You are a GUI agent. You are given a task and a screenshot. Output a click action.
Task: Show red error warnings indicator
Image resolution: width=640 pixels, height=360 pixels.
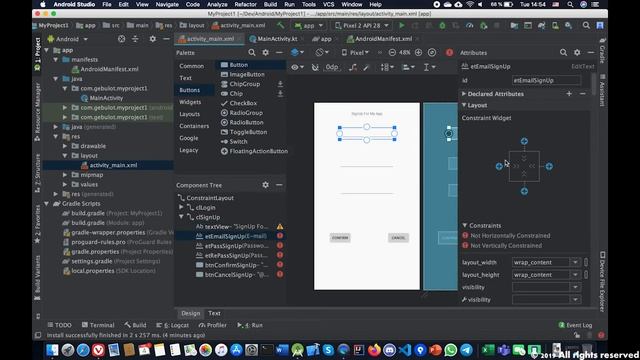pyautogui.click(x=449, y=53)
